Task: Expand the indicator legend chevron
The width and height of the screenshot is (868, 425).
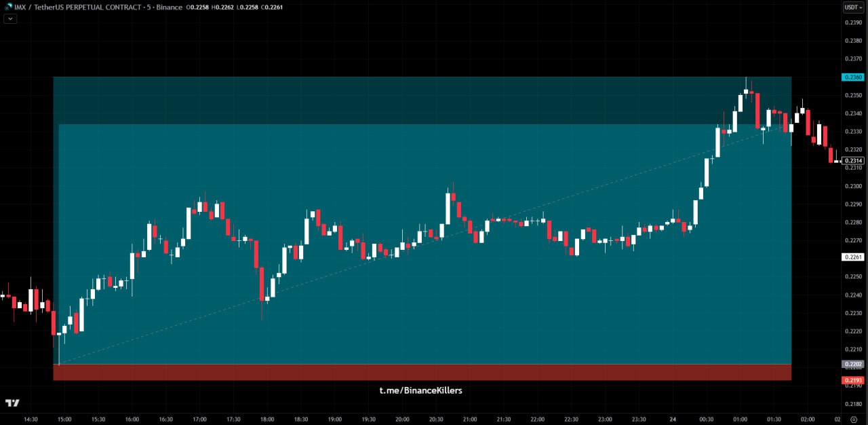Action: tap(9, 18)
